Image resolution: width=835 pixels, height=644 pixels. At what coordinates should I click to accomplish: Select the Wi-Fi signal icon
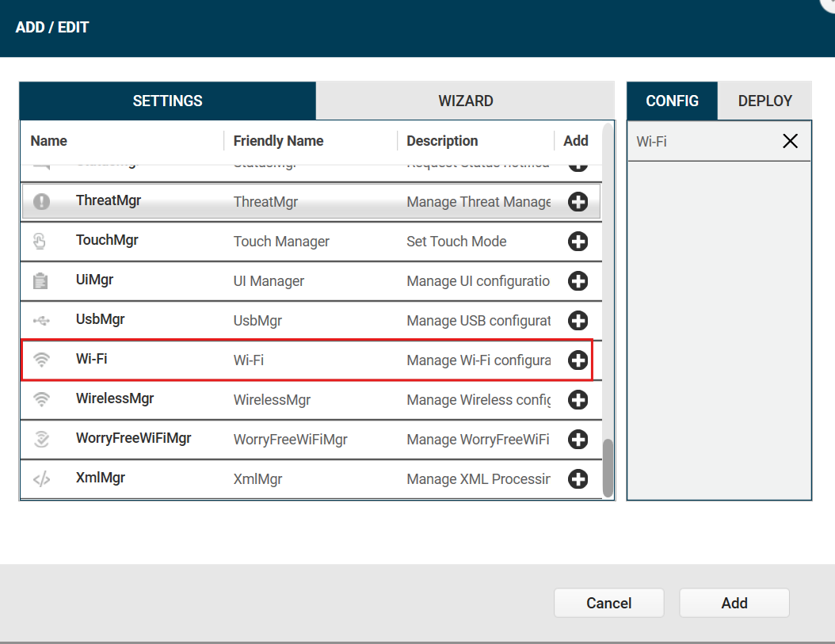(40, 360)
